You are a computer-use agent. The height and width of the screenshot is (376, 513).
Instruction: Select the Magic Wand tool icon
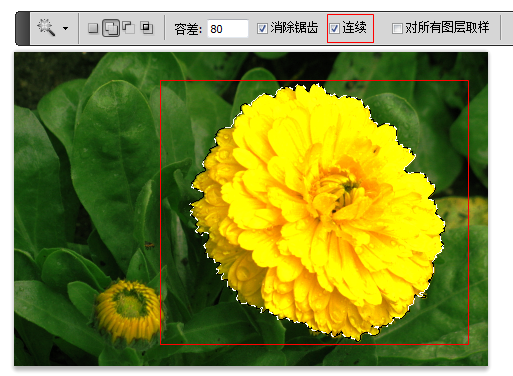(46, 28)
